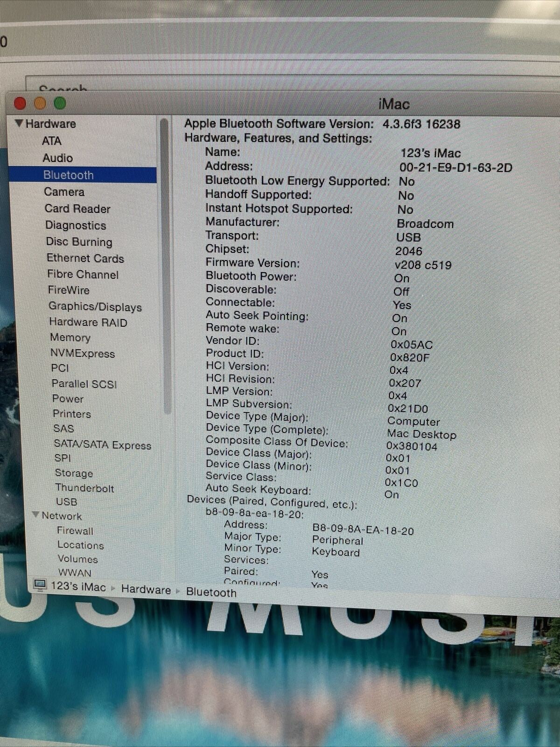The image size is (560, 747).
Task: Choose Diagnostics in the sidebar
Action: (x=76, y=226)
